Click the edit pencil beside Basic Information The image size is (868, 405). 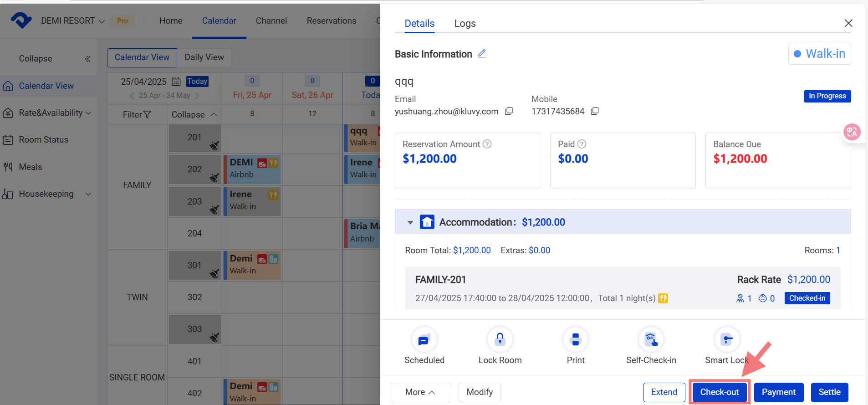482,54
